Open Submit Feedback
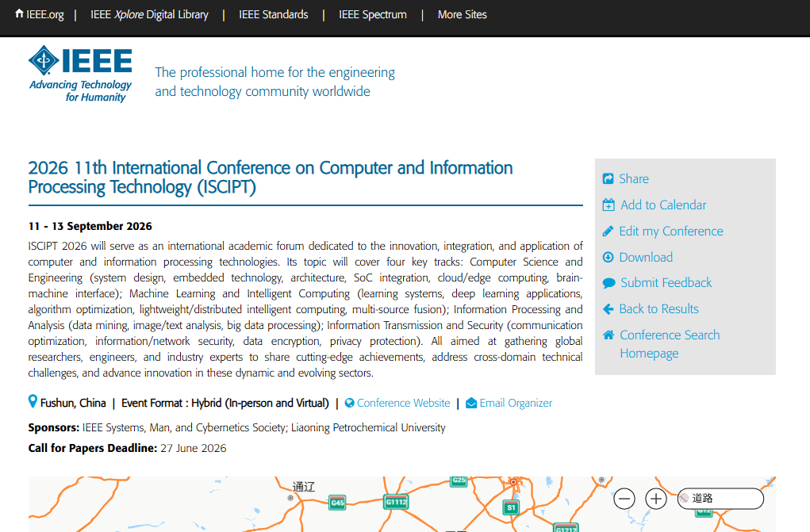810x532 pixels. 666,282
